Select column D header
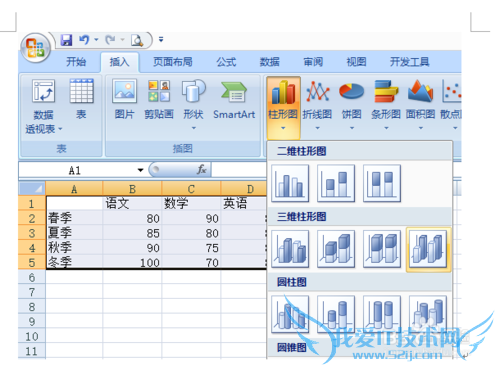The image size is (500, 370). [244, 189]
